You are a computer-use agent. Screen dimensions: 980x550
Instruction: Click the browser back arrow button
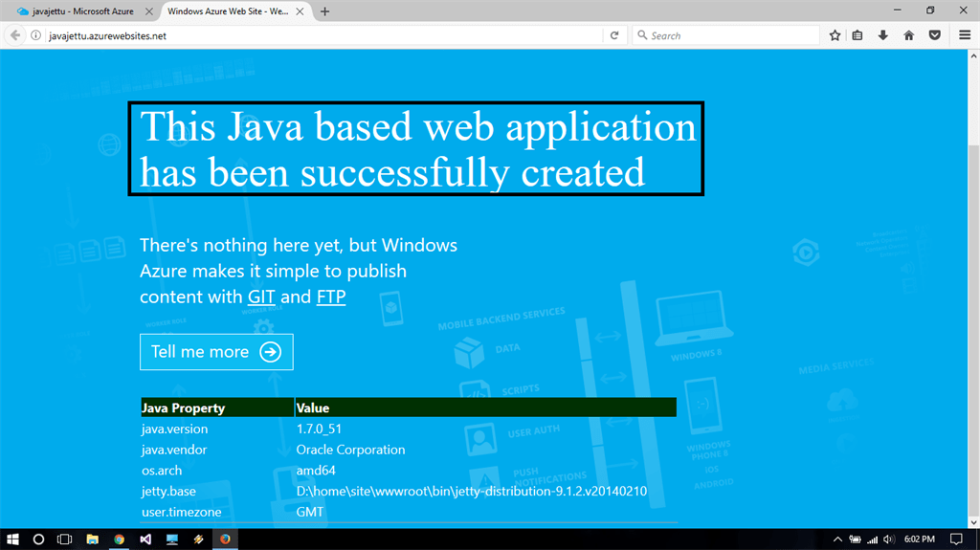(x=15, y=35)
